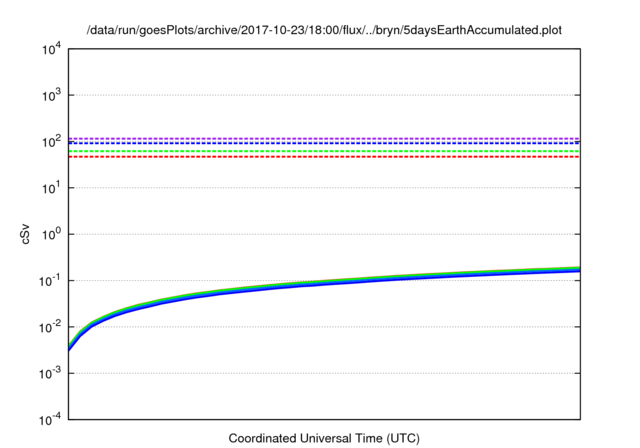Click the green dashed threshold line

point(324,151)
